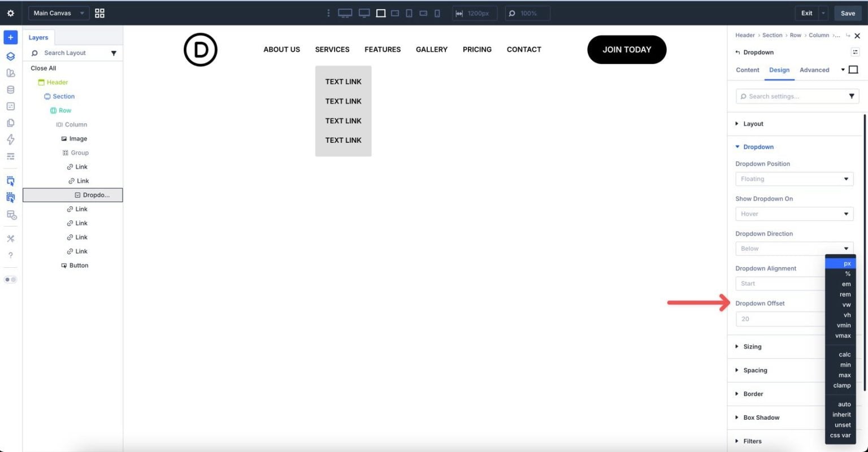Click the database cylinder icon in the left sidebar
The image size is (868, 452).
click(x=10, y=90)
